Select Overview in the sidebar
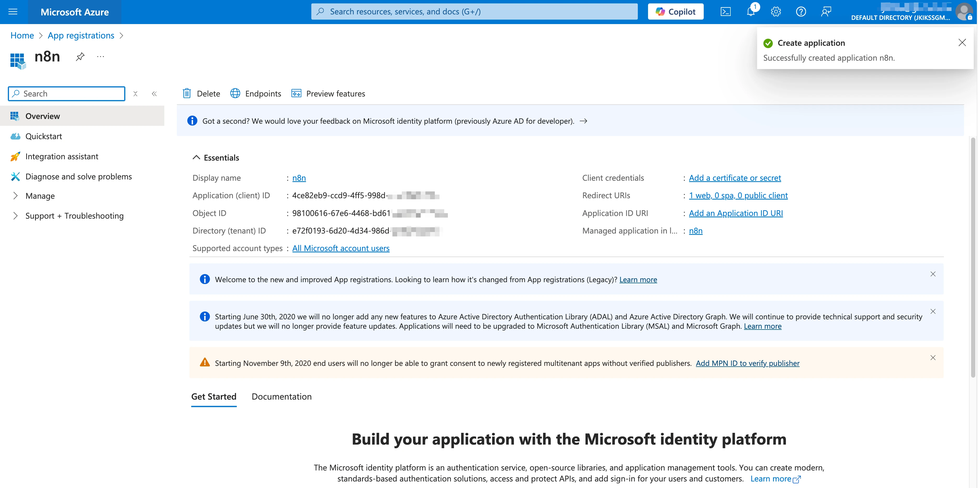 (x=82, y=116)
